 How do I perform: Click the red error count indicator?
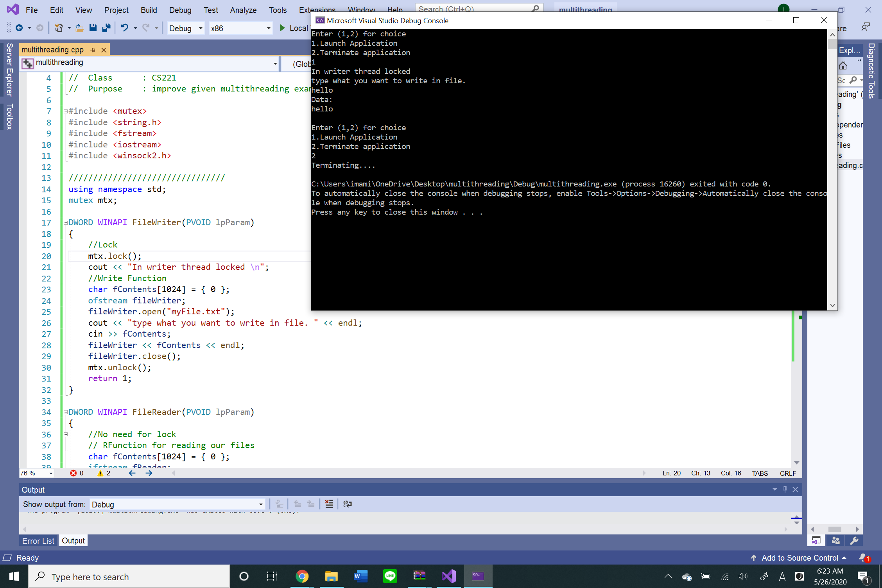click(x=77, y=473)
